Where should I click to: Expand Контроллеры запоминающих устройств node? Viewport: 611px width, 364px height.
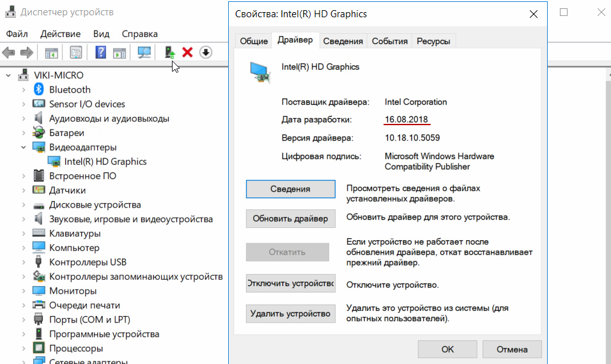pyautogui.click(x=24, y=277)
